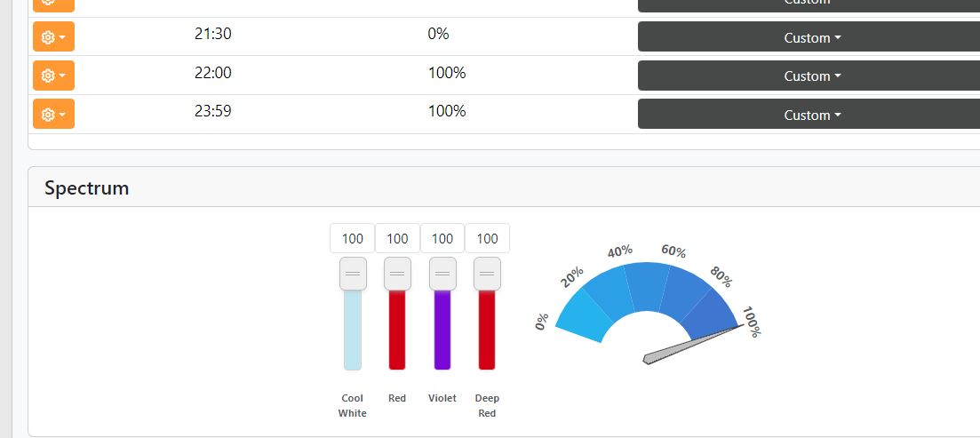Viewport: 980px width, 438px height.
Task: Click the 100% label on the gauge
Action: (x=752, y=322)
